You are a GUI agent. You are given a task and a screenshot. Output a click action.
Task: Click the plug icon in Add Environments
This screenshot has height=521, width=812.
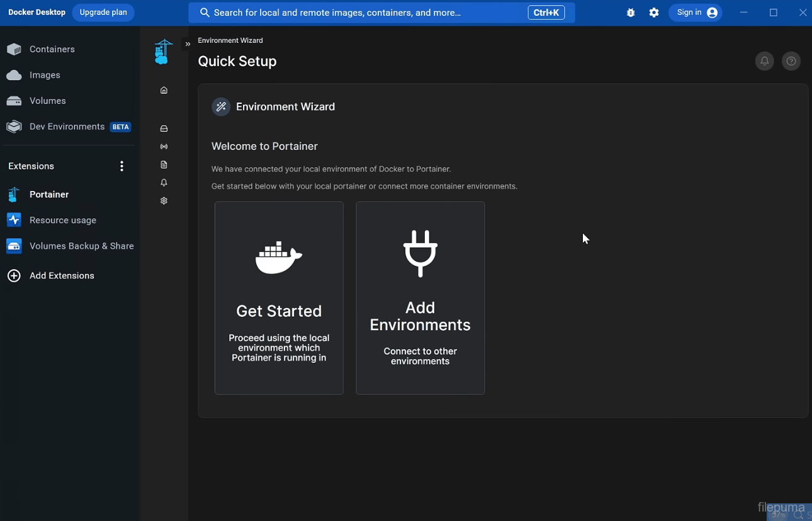point(420,253)
